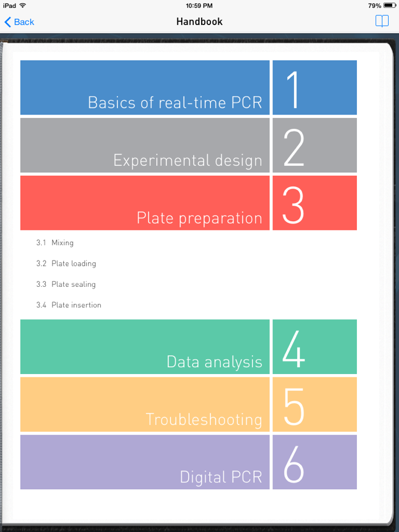The height and width of the screenshot is (532, 399).
Task: Tap the chapter 2 number tile
Action: [x=314, y=145]
